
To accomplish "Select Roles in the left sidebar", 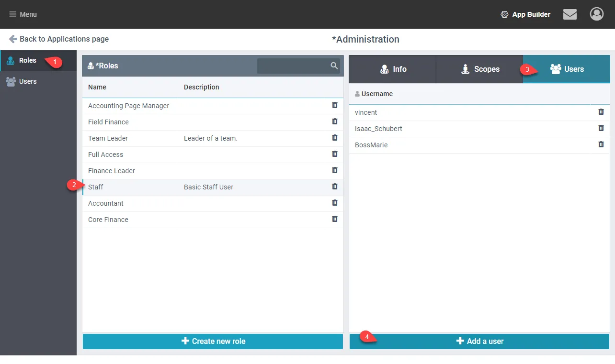I will 27,61.
